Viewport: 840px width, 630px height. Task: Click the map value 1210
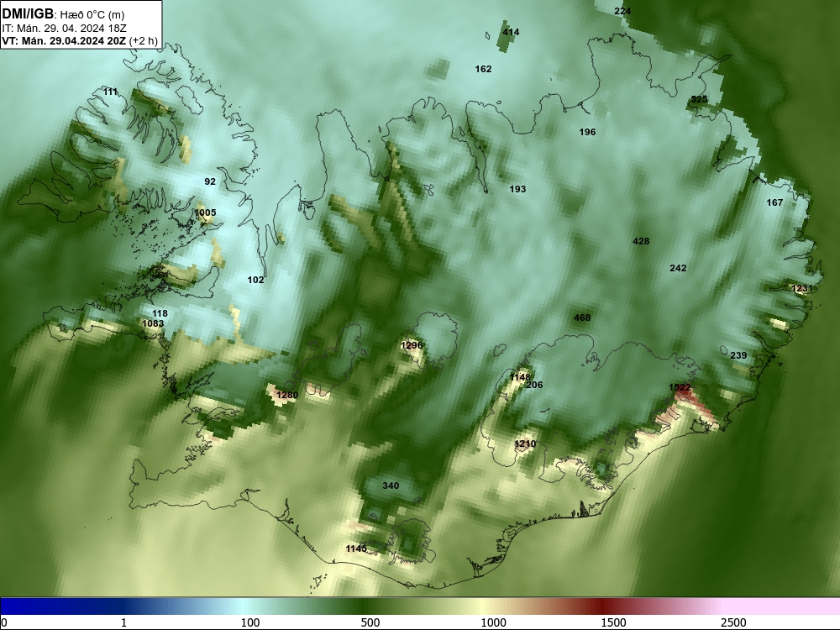click(x=525, y=444)
